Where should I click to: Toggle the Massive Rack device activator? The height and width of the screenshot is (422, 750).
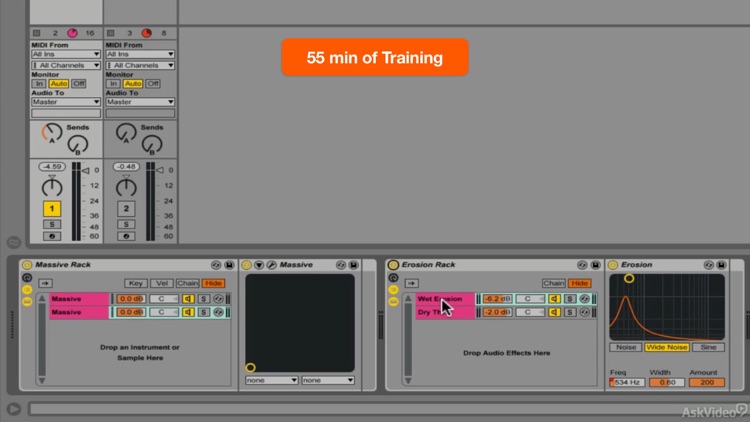click(x=27, y=265)
